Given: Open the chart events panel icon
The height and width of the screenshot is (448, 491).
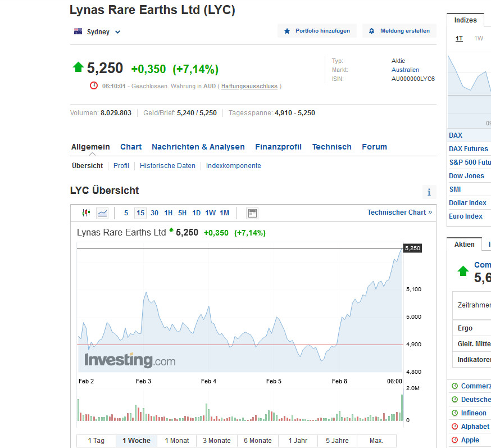Looking at the screenshot, I should [252, 213].
